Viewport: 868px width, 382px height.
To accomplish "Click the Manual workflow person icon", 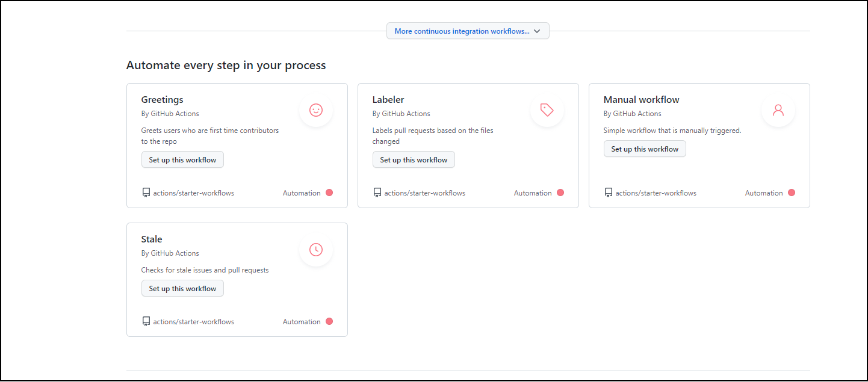I will pos(778,110).
